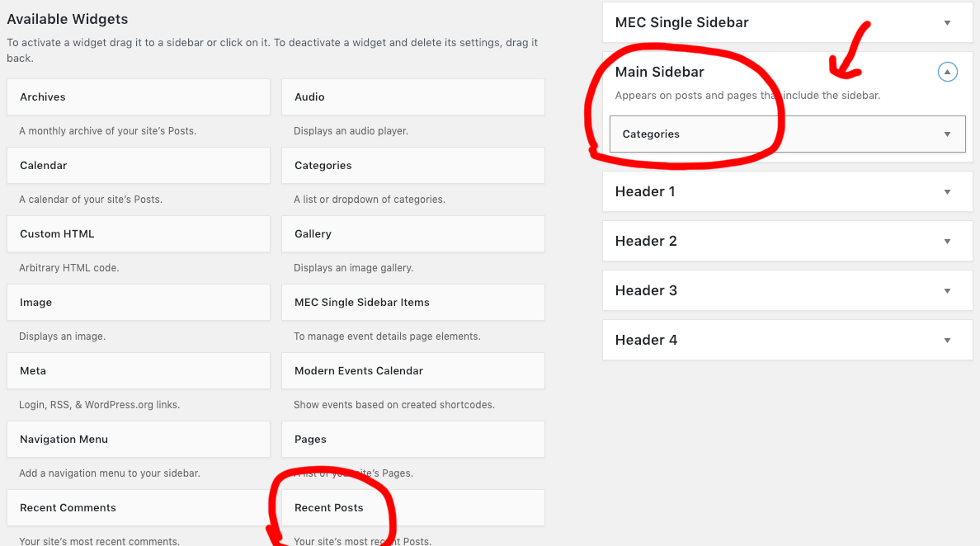Select MEC Single Sidebar Items widget
The height and width of the screenshot is (546, 980).
[x=412, y=303]
